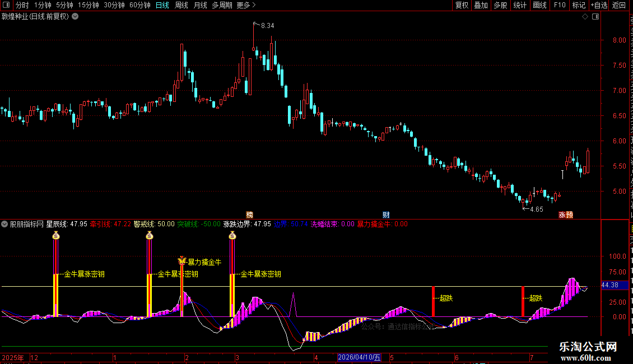Click the 返回 back button

click(618, 5)
